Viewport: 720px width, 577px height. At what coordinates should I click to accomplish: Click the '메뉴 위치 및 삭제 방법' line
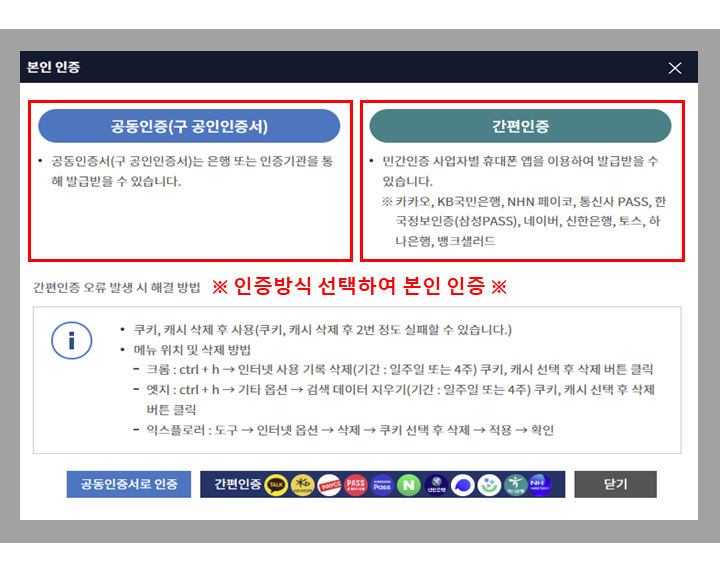click(x=192, y=350)
